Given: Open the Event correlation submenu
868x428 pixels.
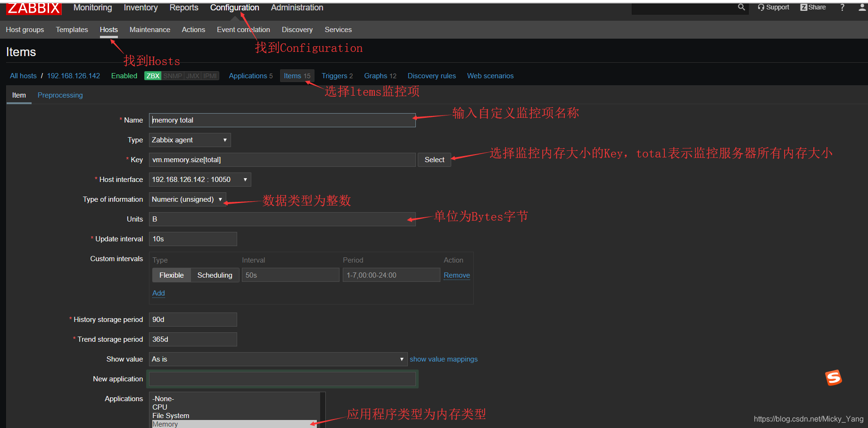Looking at the screenshot, I should click(243, 30).
